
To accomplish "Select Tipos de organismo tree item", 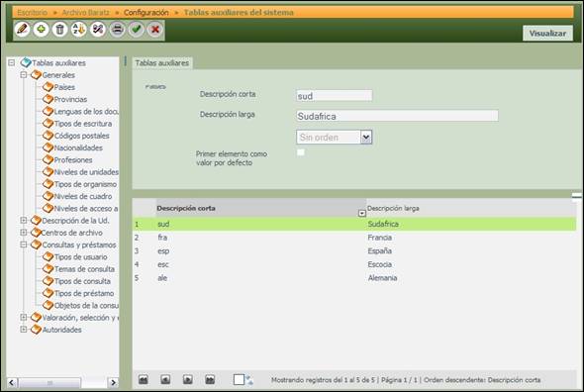I will pos(85,184).
